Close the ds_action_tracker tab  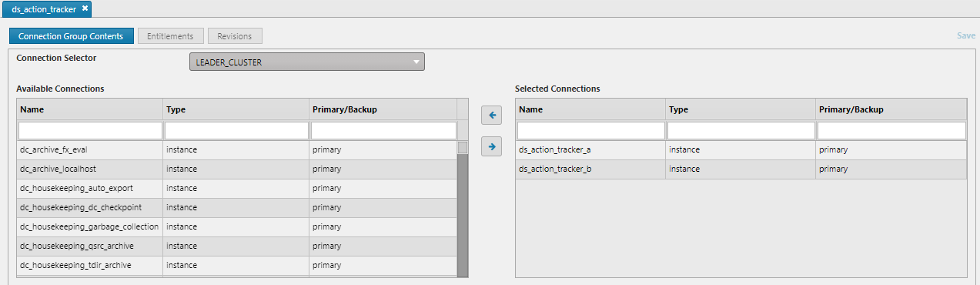pos(85,8)
